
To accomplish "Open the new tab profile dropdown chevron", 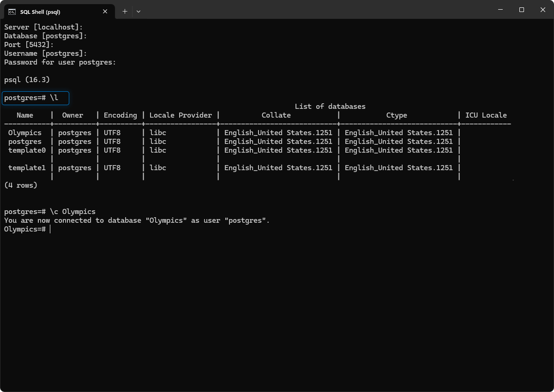I will click(x=138, y=11).
